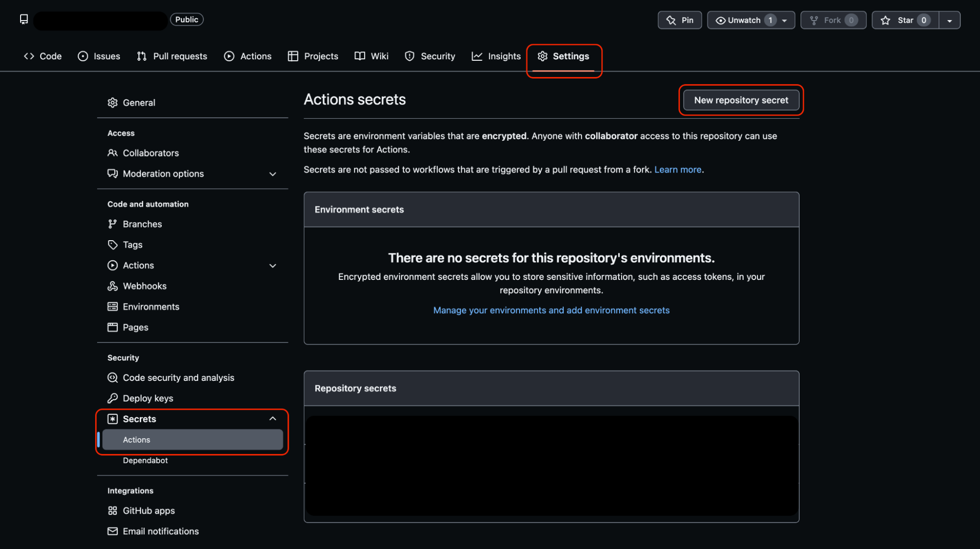Viewport: 980px width, 549px height.
Task: Open the Insights tab
Action: tap(496, 56)
